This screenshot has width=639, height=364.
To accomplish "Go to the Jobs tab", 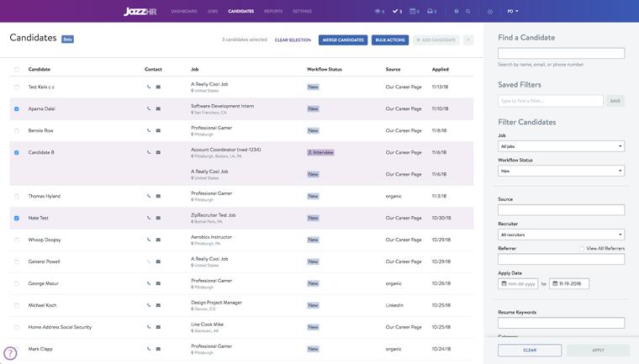I will [213, 12].
